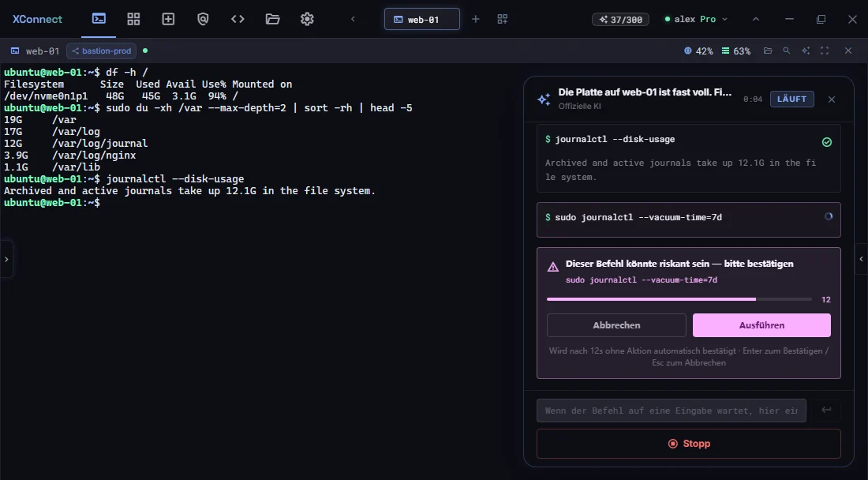This screenshot has width=868, height=480.
Task: Open the grid dashboard icon
Action: pyautogui.click(x=133, y=19)
